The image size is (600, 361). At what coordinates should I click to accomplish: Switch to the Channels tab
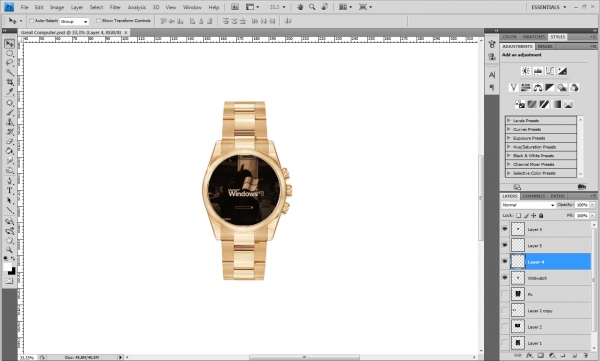[533, 196]
